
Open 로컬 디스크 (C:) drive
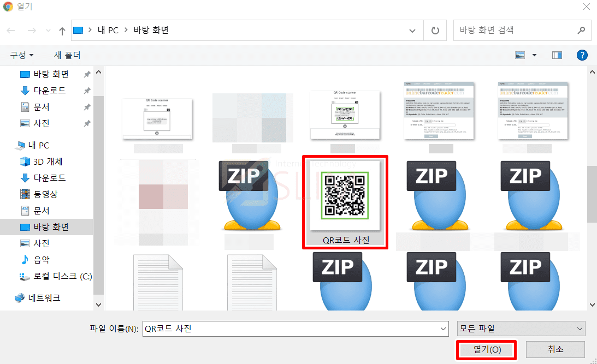[x=62, y=276]
